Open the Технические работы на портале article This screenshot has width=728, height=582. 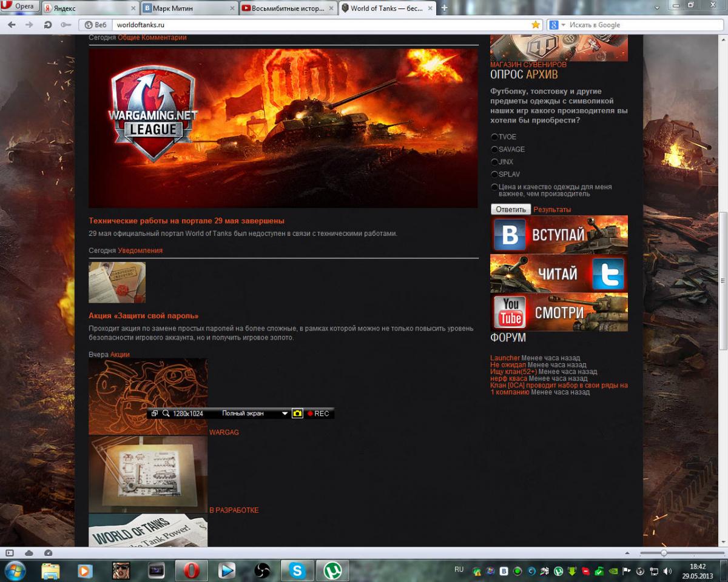click(x=186, y=221)
